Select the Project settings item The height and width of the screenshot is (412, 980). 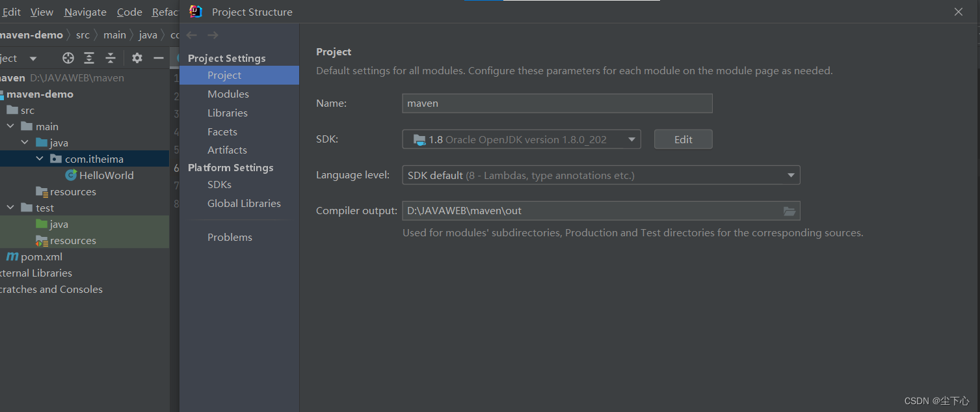click(239, 76)
